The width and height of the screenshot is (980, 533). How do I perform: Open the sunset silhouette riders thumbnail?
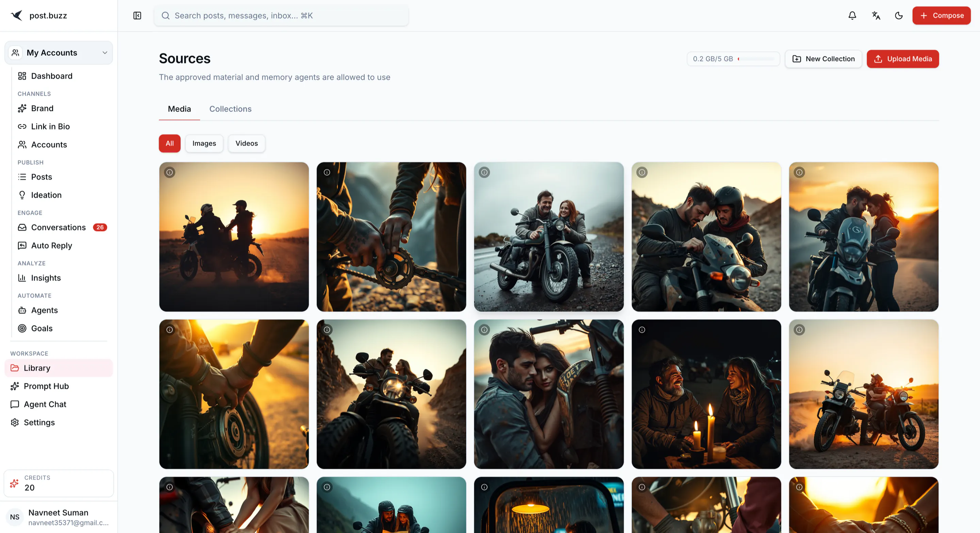[234, 237]
